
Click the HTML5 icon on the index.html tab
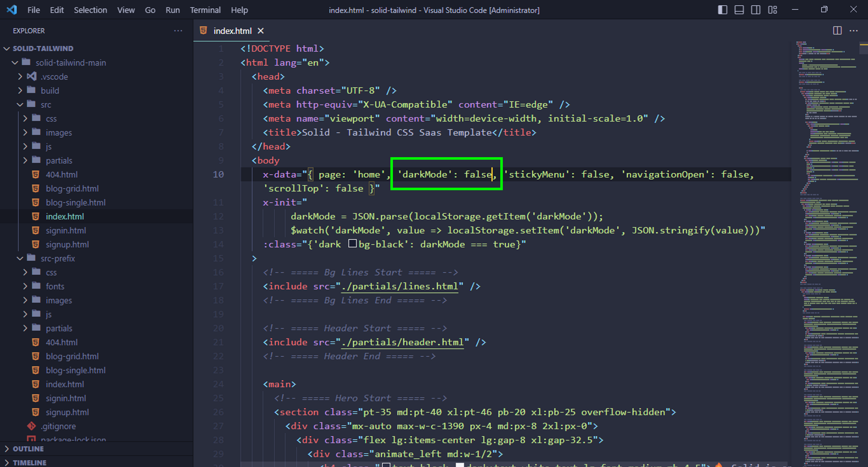[204, 31]
